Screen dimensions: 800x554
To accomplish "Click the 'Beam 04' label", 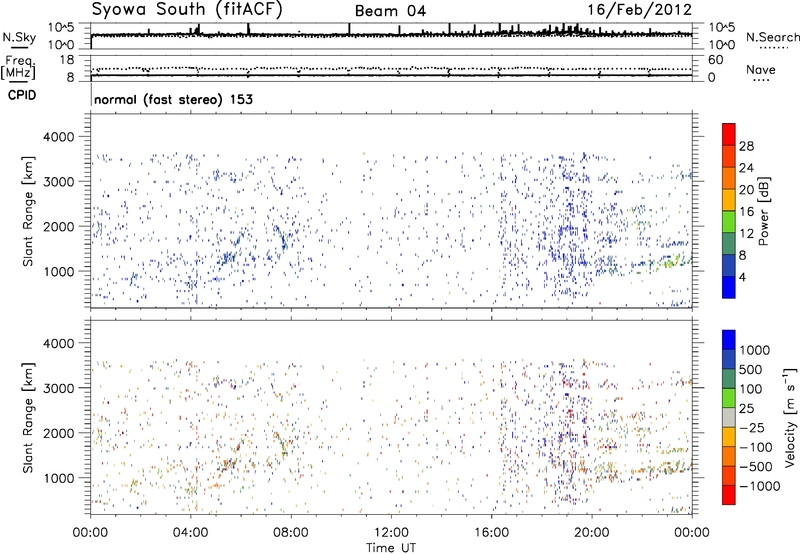I will tap(390, 11).
